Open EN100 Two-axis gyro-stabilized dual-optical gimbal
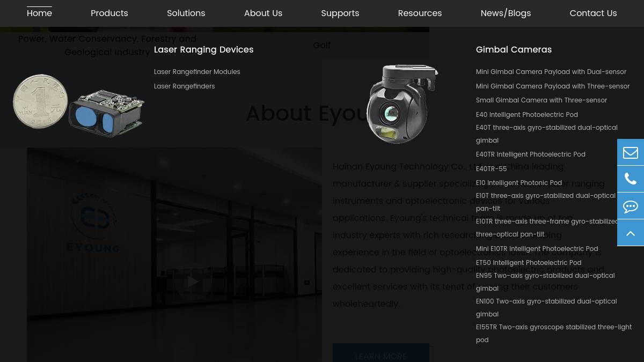This screenshot has height=362, width=644. click(546, 308)
